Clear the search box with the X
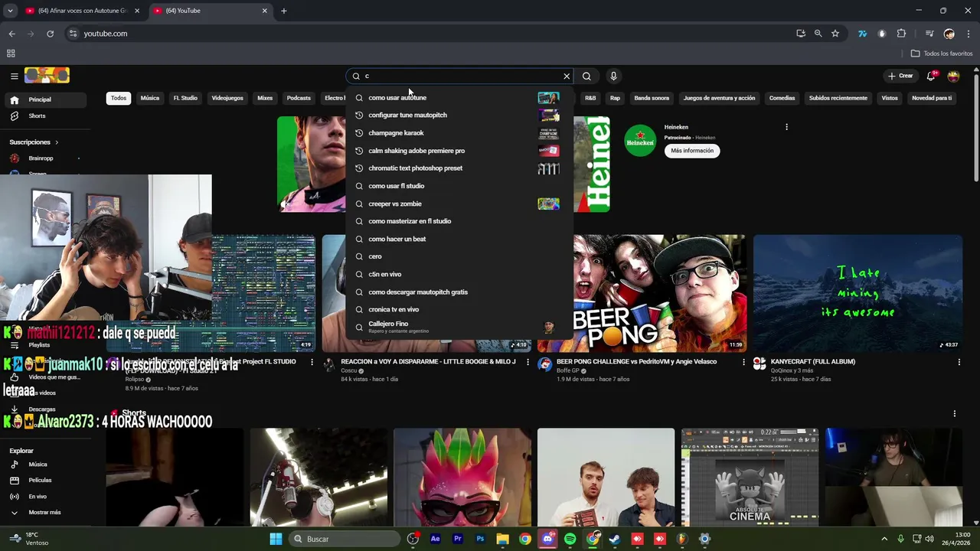Viewport: 980px width, 551px height. pyautogui.click(x=567, y=76)
